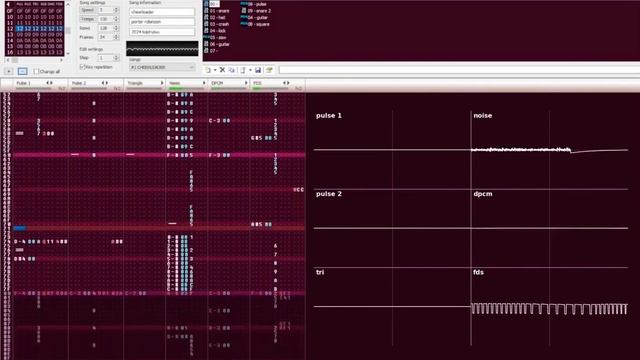The image size is (640, 360).
Task: Adjust the Step spinner arrows
Action: [x=116, y=58]
